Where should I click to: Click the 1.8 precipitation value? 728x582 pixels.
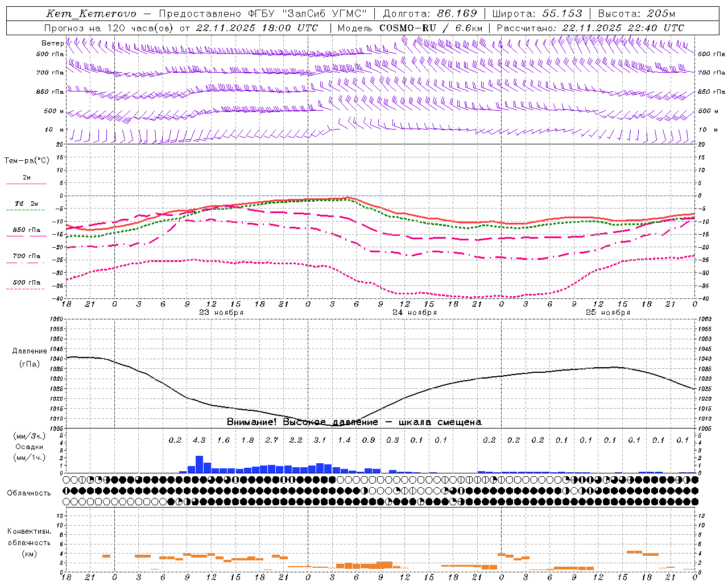point(247,440)
